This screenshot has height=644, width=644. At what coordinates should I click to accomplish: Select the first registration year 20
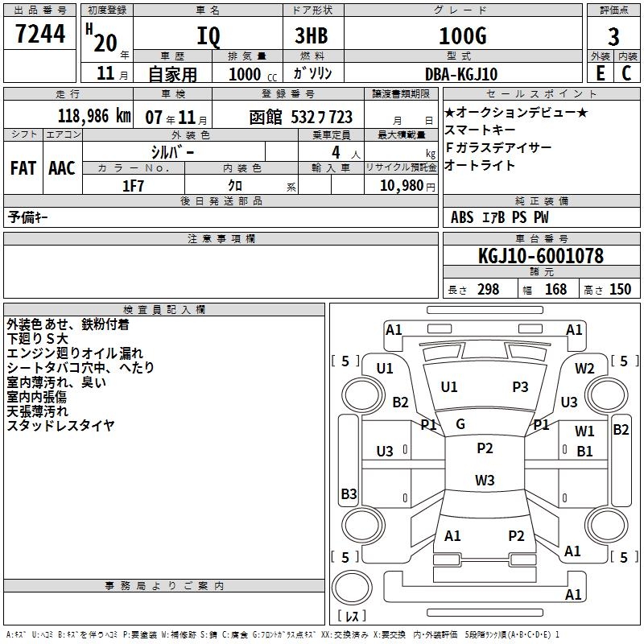[x=105, y=43]
